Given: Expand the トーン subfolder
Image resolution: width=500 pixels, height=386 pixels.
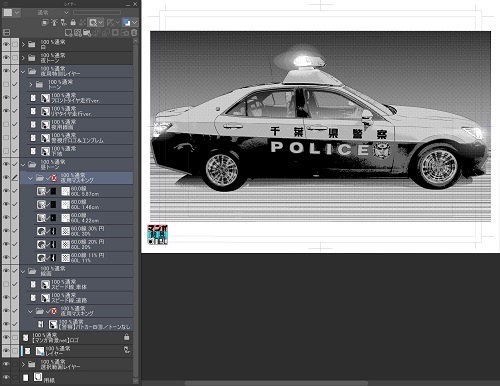Looking at the screenshot, I should point(31,84).
